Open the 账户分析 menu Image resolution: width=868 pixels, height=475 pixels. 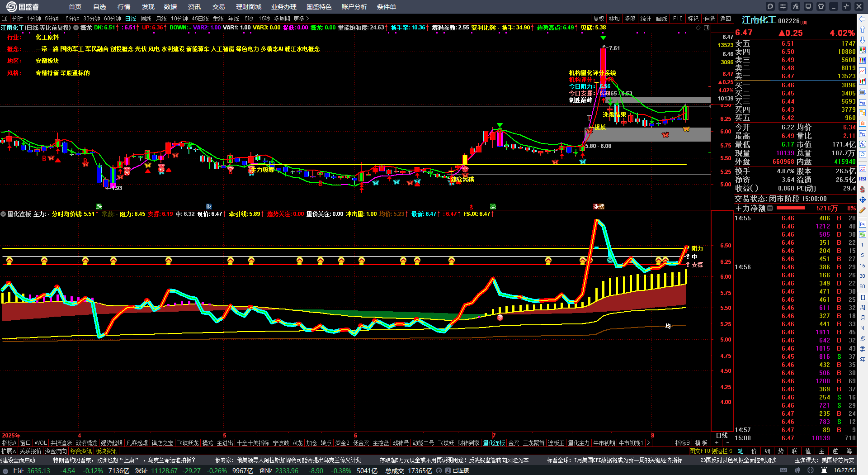[x=354, y=7]
